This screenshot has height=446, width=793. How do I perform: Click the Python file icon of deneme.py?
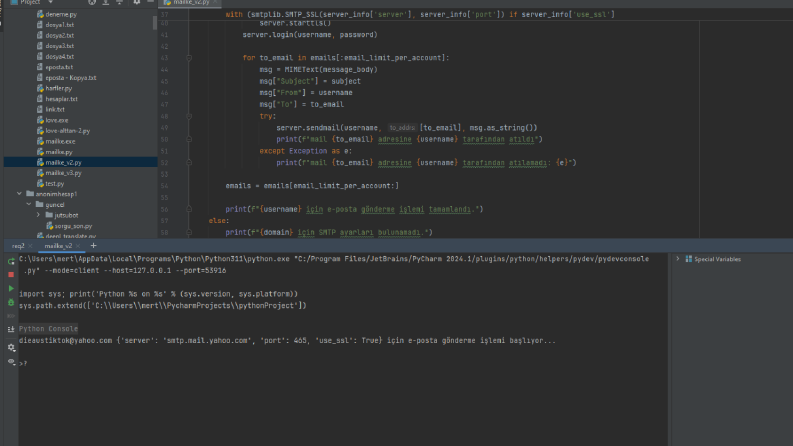[x=40, y=14]
